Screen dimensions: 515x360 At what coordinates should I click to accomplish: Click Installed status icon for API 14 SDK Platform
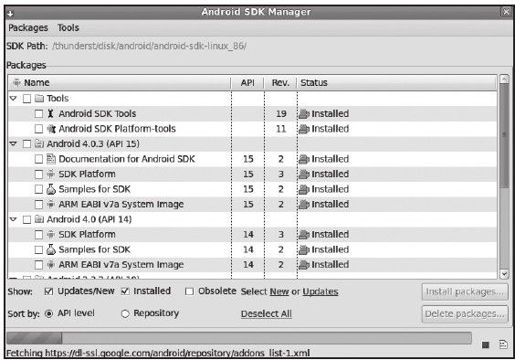(x=304, y=235)
